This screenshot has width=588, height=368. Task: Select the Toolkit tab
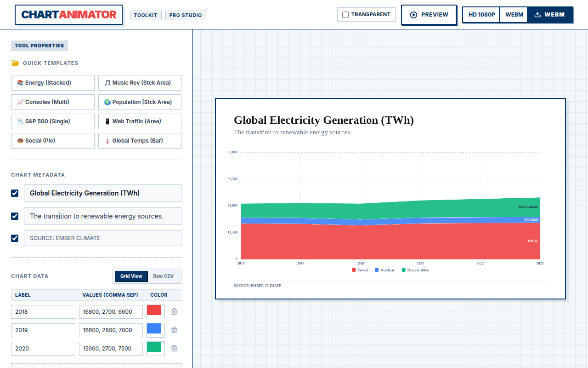click(146, 15)
